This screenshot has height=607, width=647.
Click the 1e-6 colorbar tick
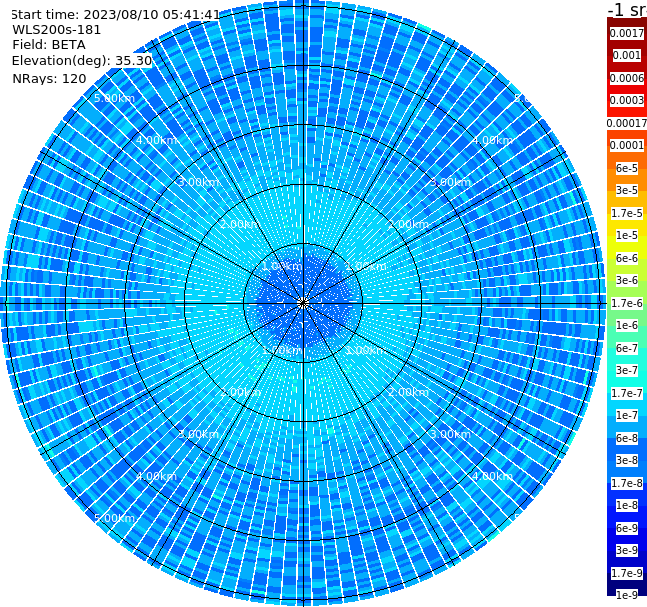pos(627,325)
